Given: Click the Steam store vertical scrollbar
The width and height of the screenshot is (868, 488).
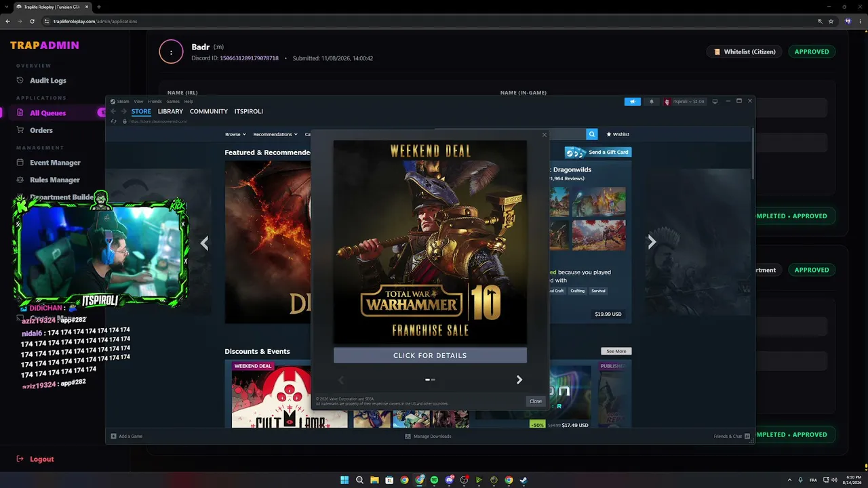Looking at the screenshot, I should (753, 152).
